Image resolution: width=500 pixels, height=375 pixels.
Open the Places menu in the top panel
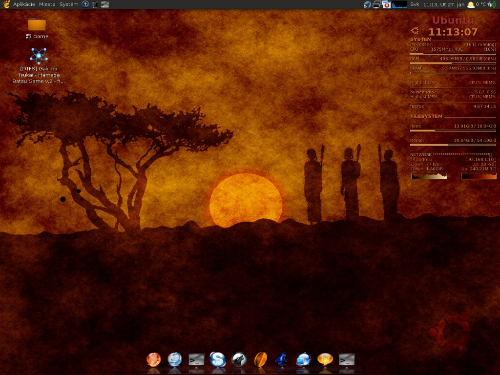click(x=47, y=4)
